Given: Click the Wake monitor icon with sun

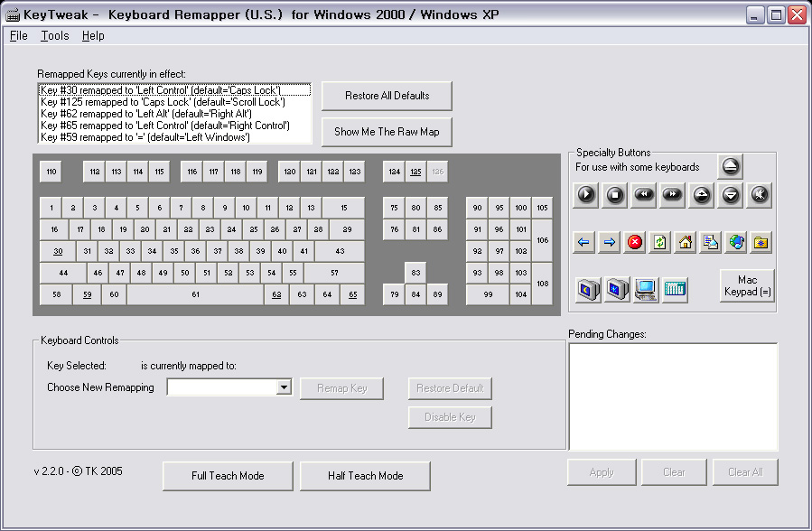Looking at the screenshot, I should 617,289.
